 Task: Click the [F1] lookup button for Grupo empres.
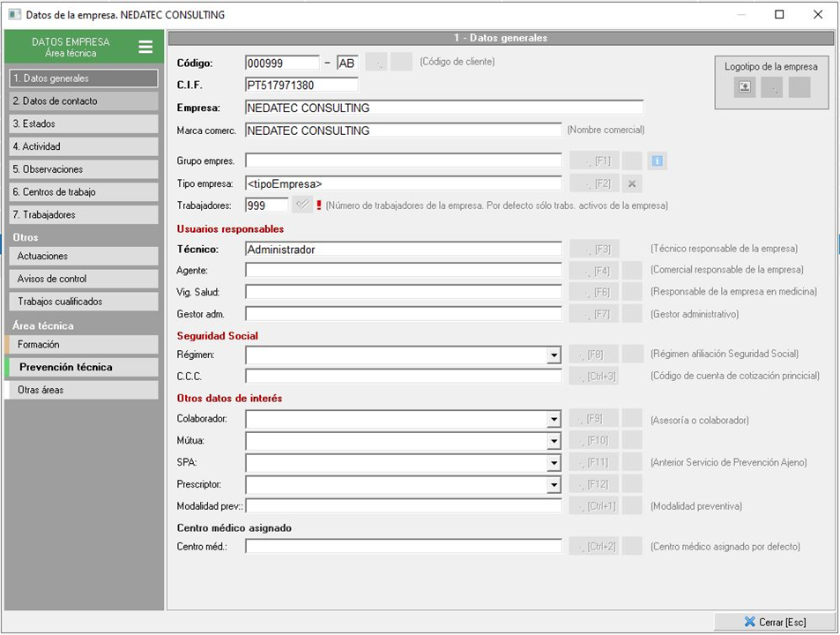click(x=595, y=161)
